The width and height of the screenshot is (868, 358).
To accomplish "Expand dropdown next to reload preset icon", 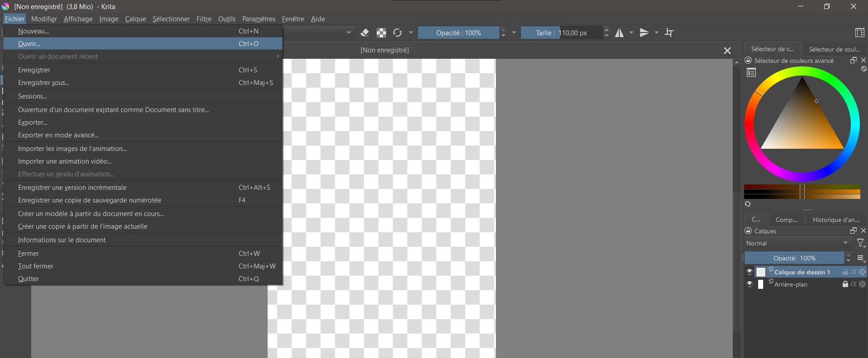I will pyautogui.click(x=411, y=33).
